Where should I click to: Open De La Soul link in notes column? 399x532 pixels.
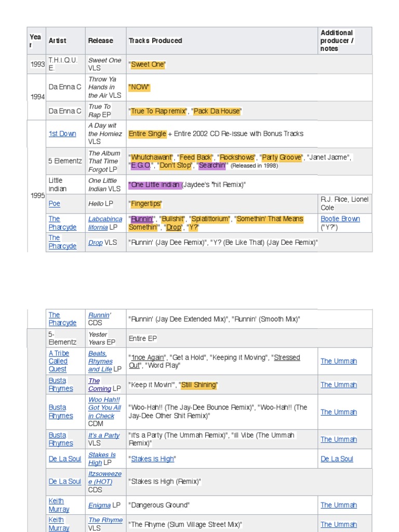point(337,459)
